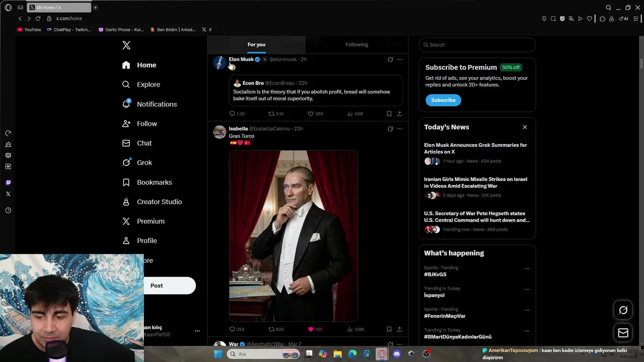The height and width of the screenshot is (362, 644).
Task: Open Pete Hegseth Central Command story
Action: (x=476, y=217)
